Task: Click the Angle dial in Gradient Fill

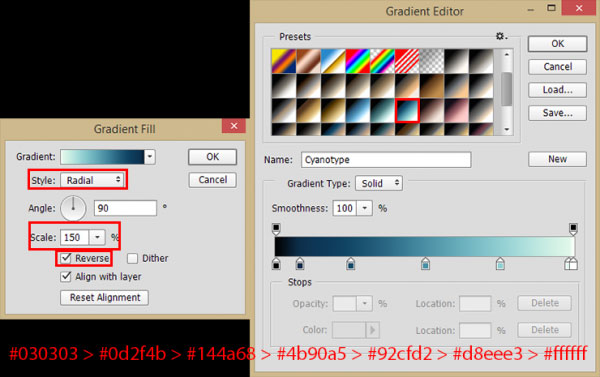Action: (x=73, y=208)
